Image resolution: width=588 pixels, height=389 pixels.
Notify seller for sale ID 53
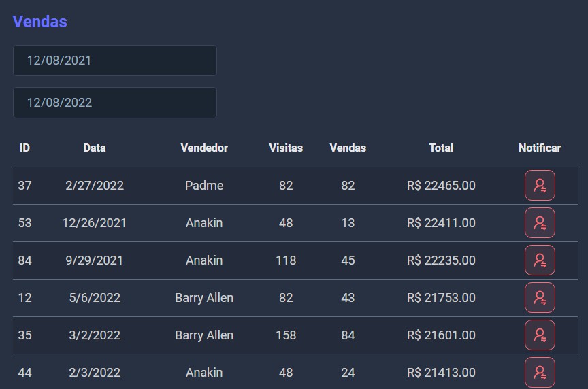540,223
